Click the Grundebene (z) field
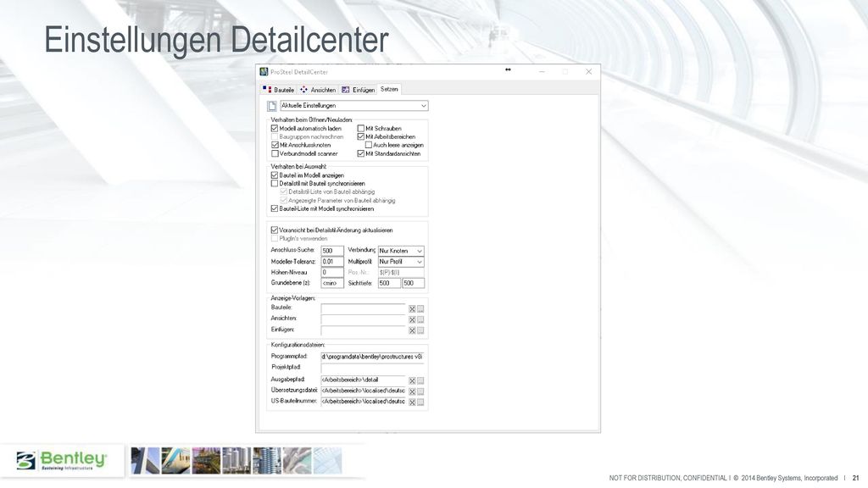The height and width of the screenshot is (488, 868). coord(332,283)
